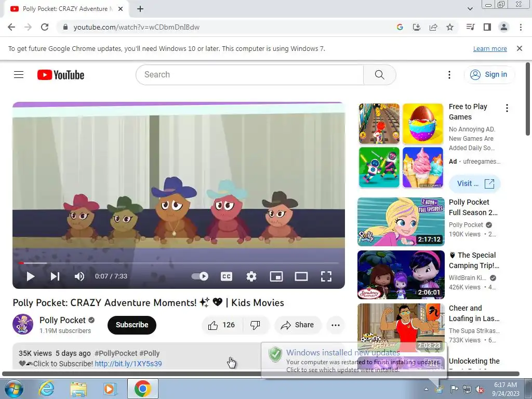532x399 pixels.
Task: Dislike the video
Action: 256,325
